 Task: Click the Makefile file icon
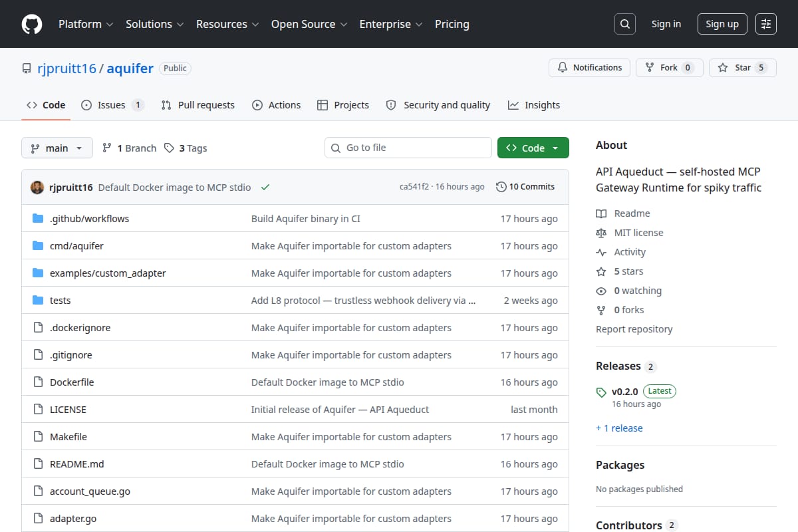coord(38,437)
